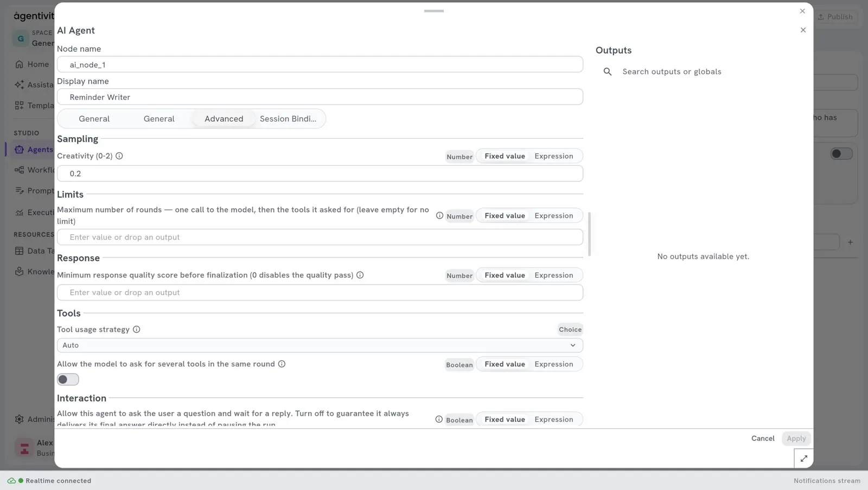Image resolution: width=868 pixels, height=490 pixels.
Task: Click the Assistant sparkle icon in sidebar
Action: click(20, 85)
